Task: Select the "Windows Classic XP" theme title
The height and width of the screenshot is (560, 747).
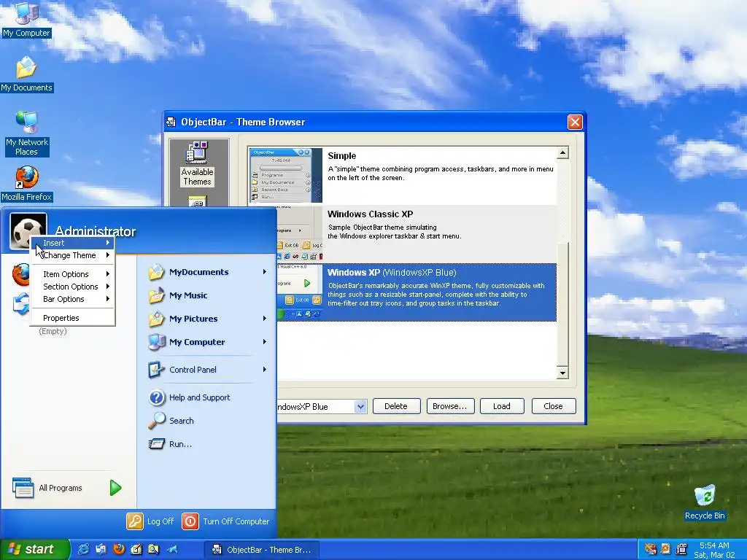Action: [x=370, y=214]
